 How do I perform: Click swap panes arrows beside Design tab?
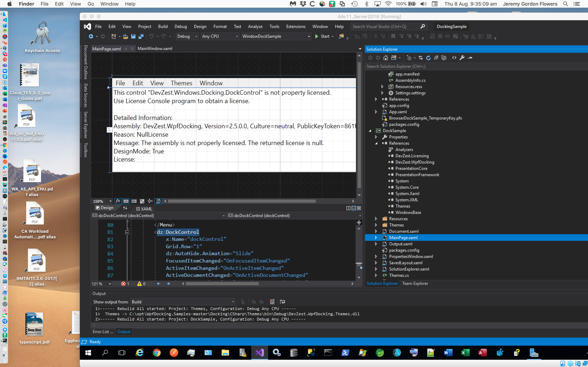click(125, 208)
